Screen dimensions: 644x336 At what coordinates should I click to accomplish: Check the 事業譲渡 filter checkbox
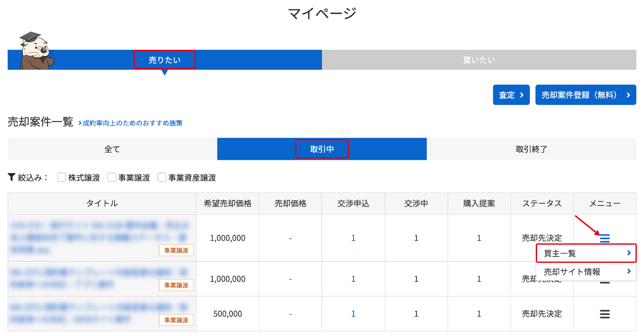point(112,177)
